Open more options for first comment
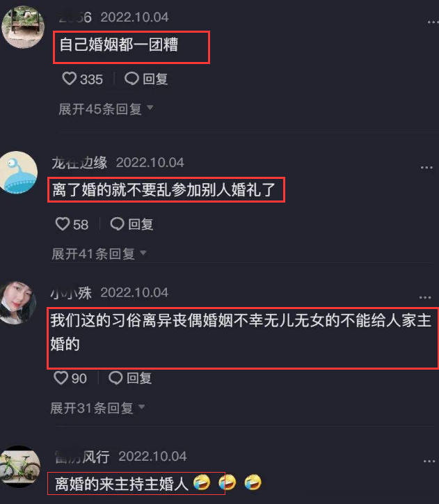Image resolution: width=439 pixels, height=504 pixels. 433,22
